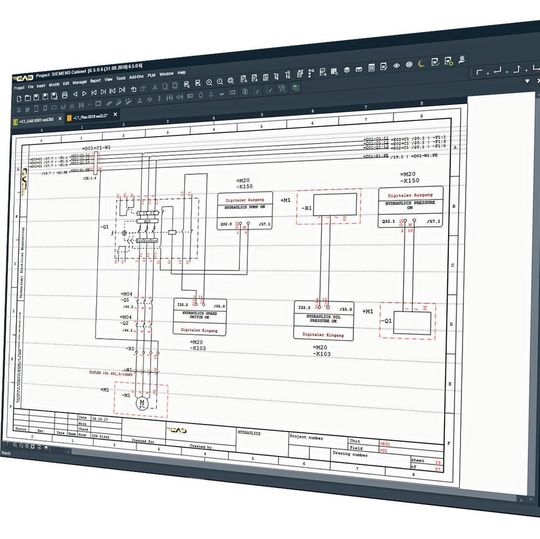Click the Zoom out magnifier icon
The image size is (540, 539).
[x=220, y=82]
